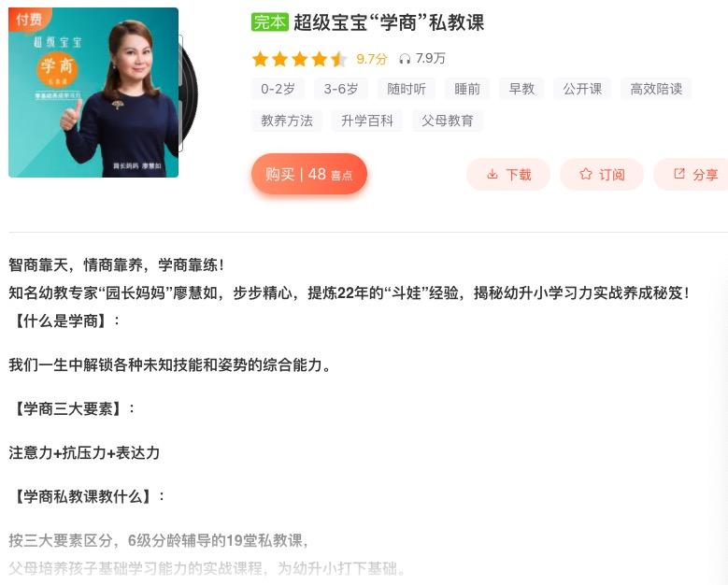Viewport: 728px width, 585px height.
Task: Choose the 早教 tag
Action: (x=521, y=89)
